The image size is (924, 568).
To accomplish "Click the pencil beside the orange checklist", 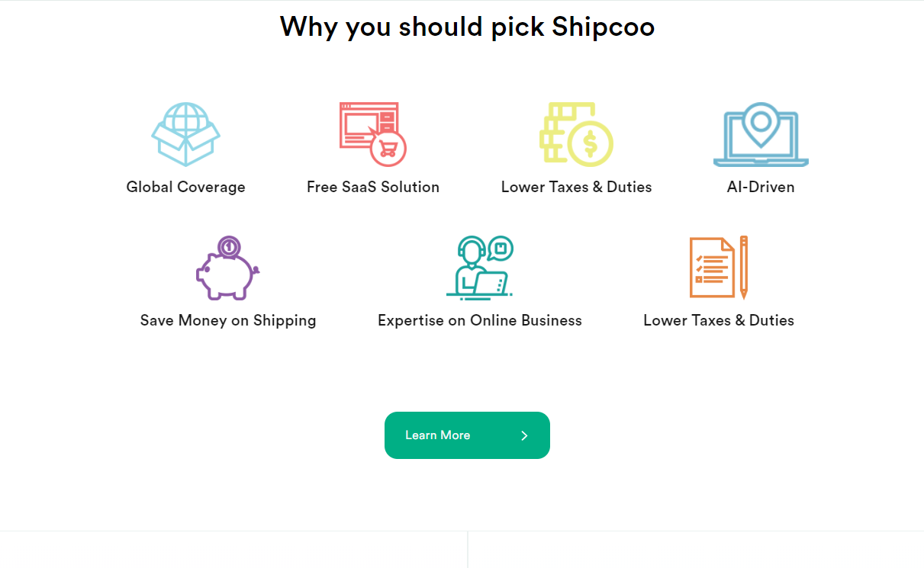I will click(x=744, y=268).
